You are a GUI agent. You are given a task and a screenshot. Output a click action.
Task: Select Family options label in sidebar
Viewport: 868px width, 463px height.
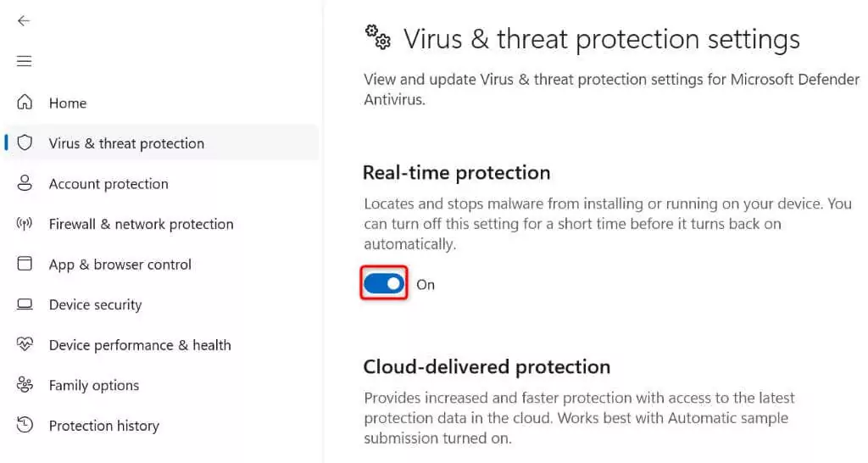tap(94, 386)
